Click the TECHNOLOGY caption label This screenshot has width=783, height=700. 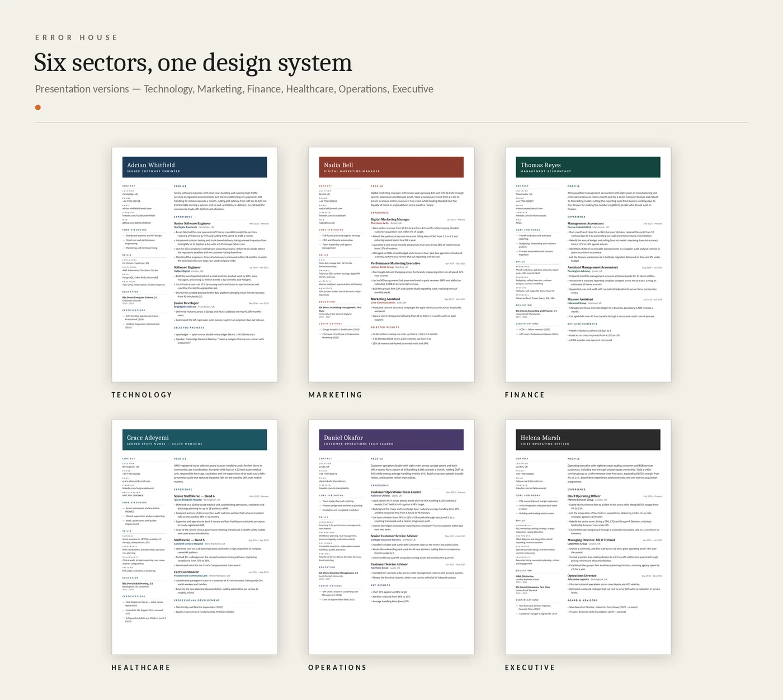point(142,395)
